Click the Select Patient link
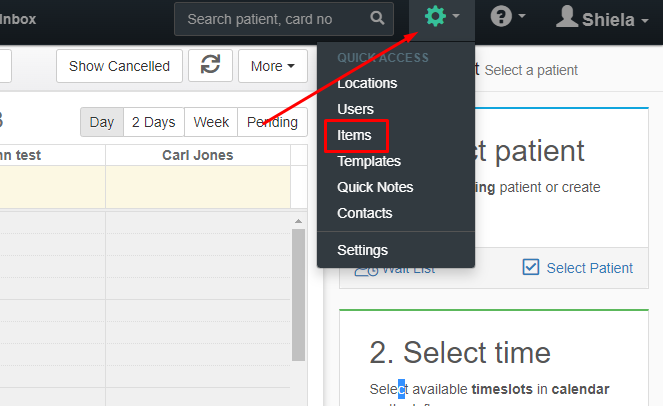 tap(589, 268)
